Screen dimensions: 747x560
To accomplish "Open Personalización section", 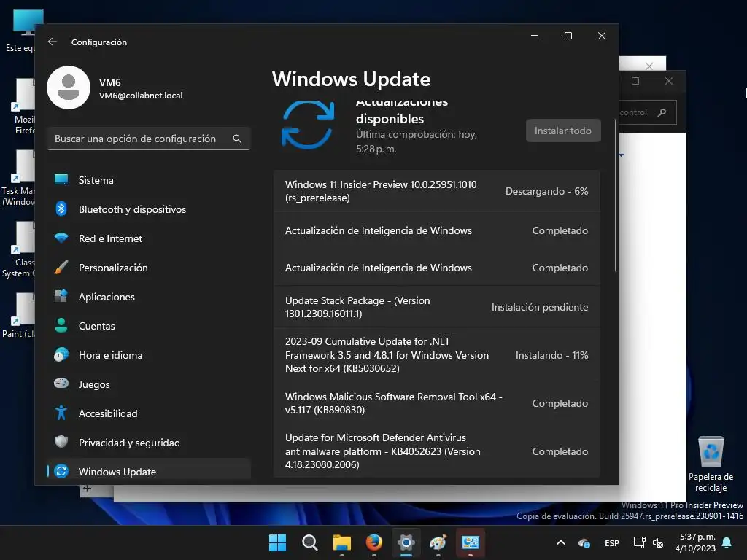I will pos(149,267).
